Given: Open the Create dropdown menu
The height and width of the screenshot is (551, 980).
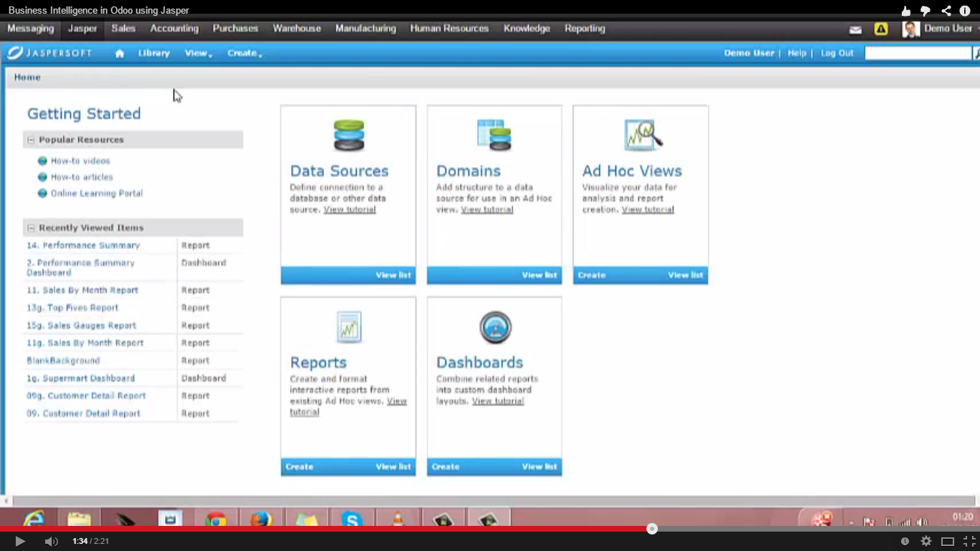Looking at the screenshot, I should 244,53.
